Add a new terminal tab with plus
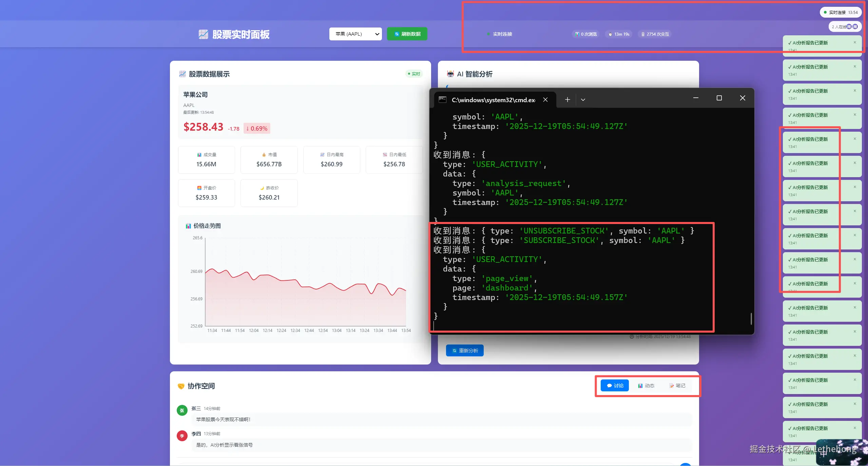Screen dimensions: 868x466 pos(567,100)
